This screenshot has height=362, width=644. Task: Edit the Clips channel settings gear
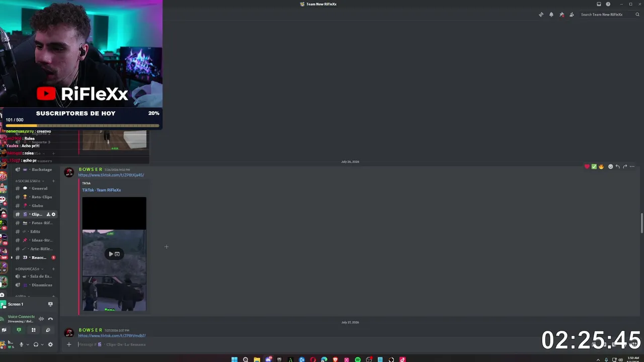coord(53,214)
